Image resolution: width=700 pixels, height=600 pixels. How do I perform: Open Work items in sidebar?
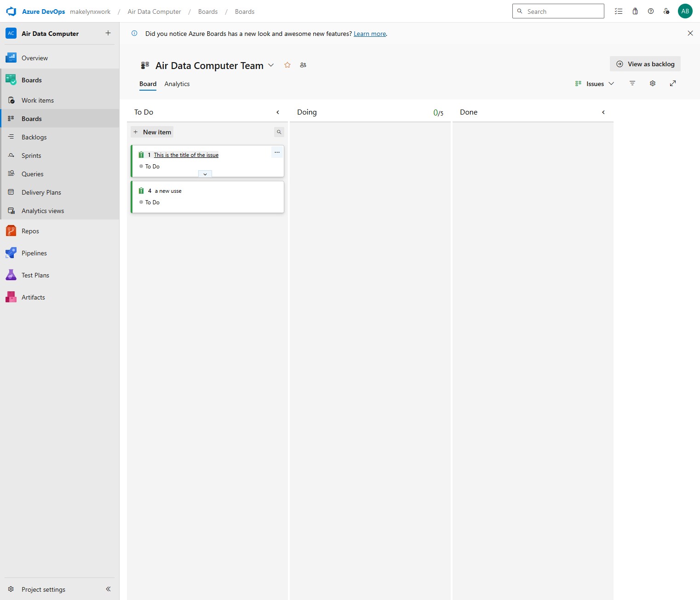(x=60, y=100)
